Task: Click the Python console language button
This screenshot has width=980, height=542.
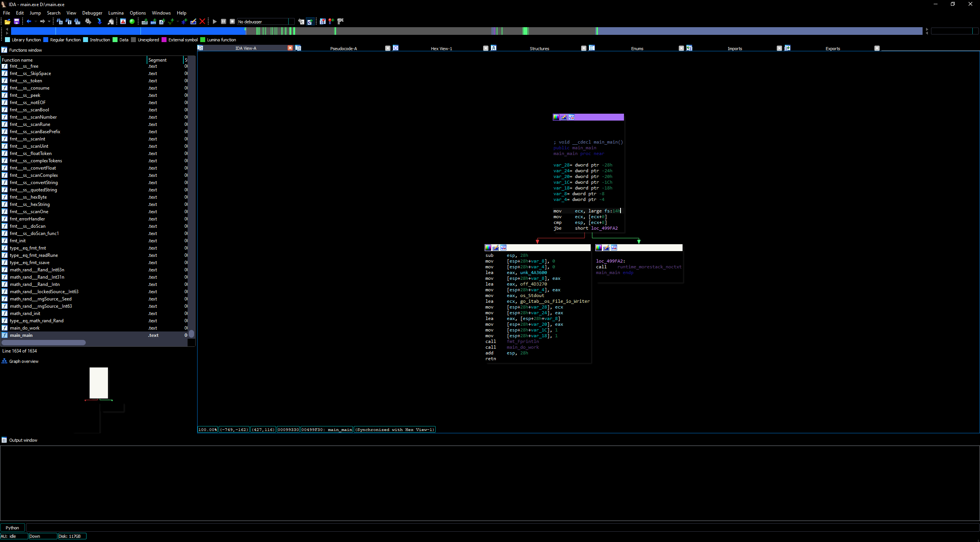Action: (12, 528)
